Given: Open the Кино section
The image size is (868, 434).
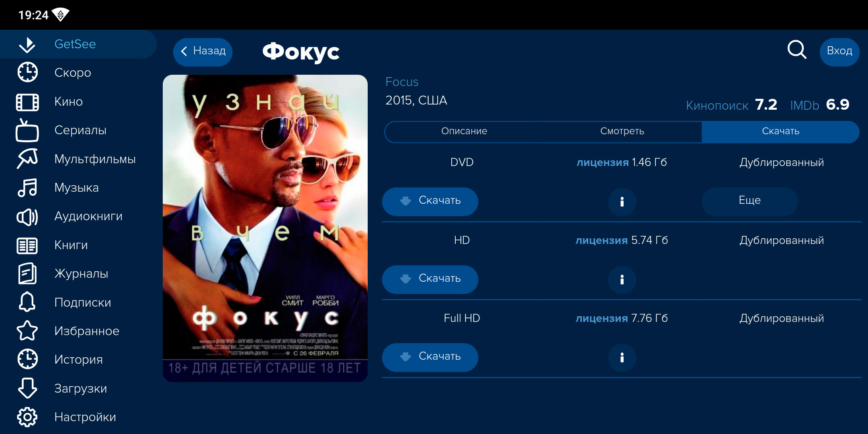Looking at the screenshot, I should [x=78, y=102].
